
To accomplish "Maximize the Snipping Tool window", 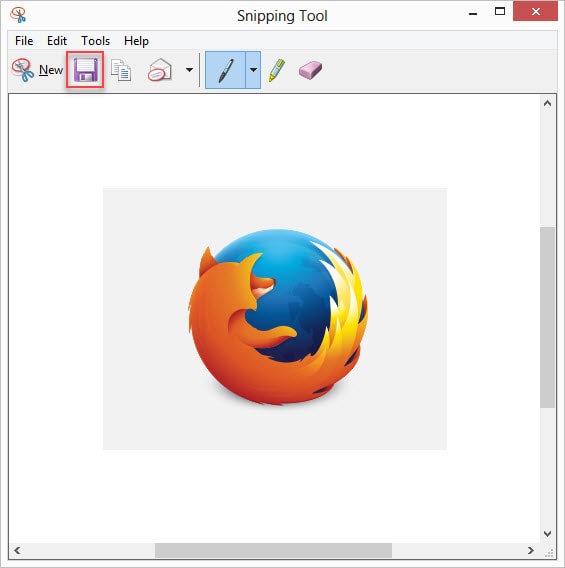I will click(x=500, y=12).
